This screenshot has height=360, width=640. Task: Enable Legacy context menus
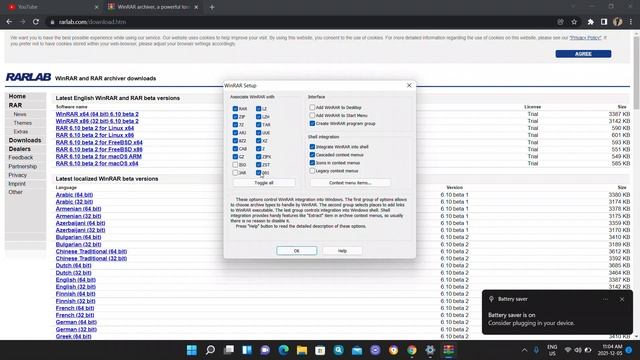pyautogui.click(x=312, y=171)
